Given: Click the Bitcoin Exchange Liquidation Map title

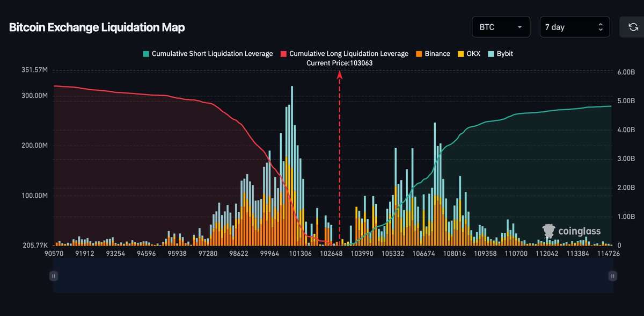Looking at the screenshot, I should coord(97,27).
